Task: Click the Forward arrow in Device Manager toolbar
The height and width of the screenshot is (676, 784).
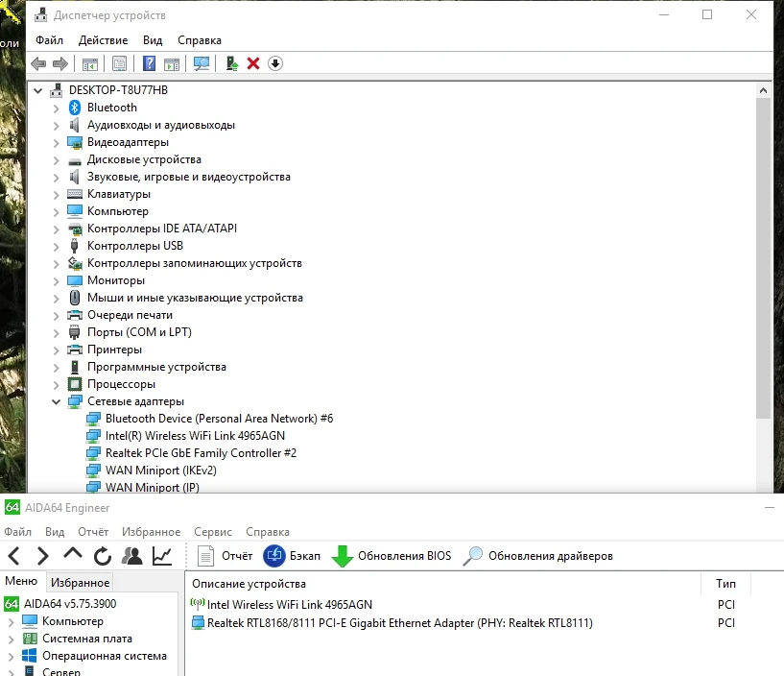Action: click(60, 63)
